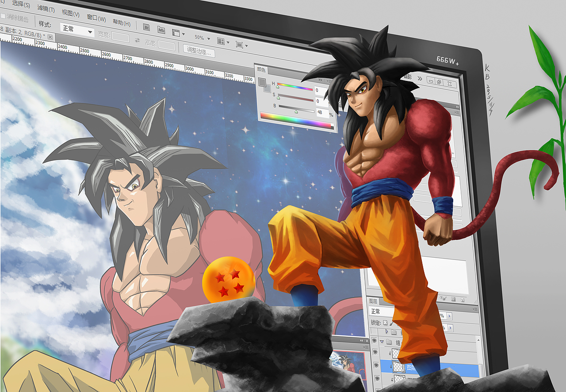Open the navigator panel options menu
This screenshot has height=392, width=566.
(366, 347)
